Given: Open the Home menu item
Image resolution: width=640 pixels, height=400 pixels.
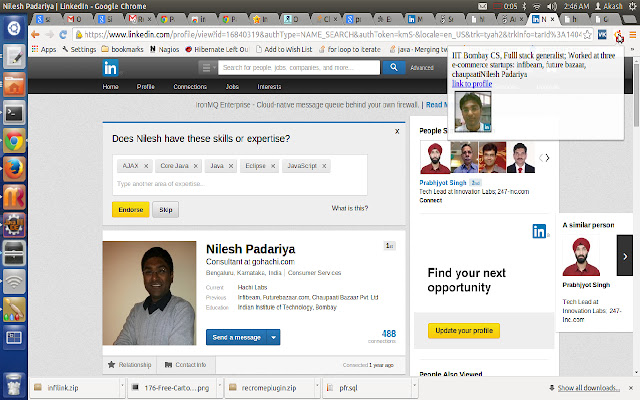Looking at the screenshot, I should [x=110, y=87].
